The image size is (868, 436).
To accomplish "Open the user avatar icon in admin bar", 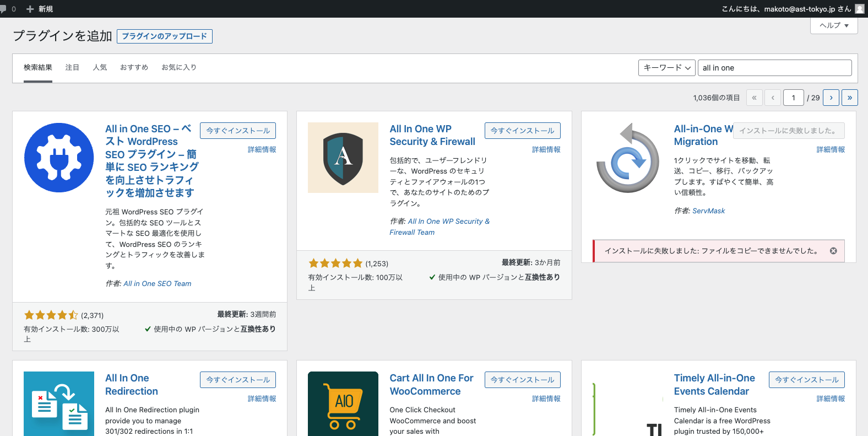I will click(859, 9).
